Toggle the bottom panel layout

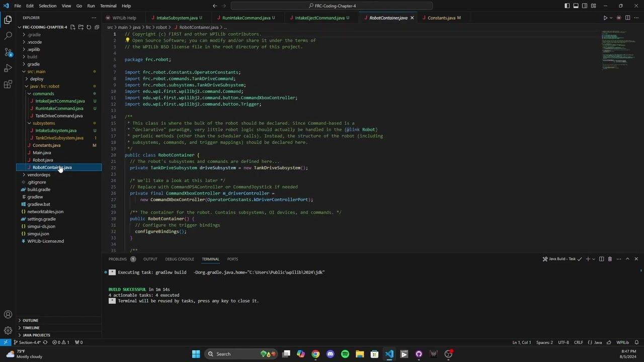coord(576,6)
